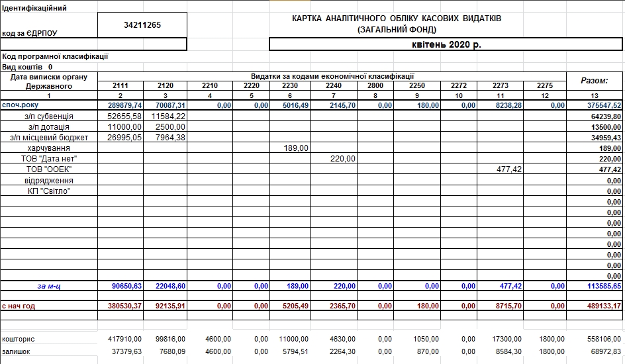625x364 pixels.
Task: Select the period cell 'квітень 2020 р.'
Action: (x=446, y=44)
